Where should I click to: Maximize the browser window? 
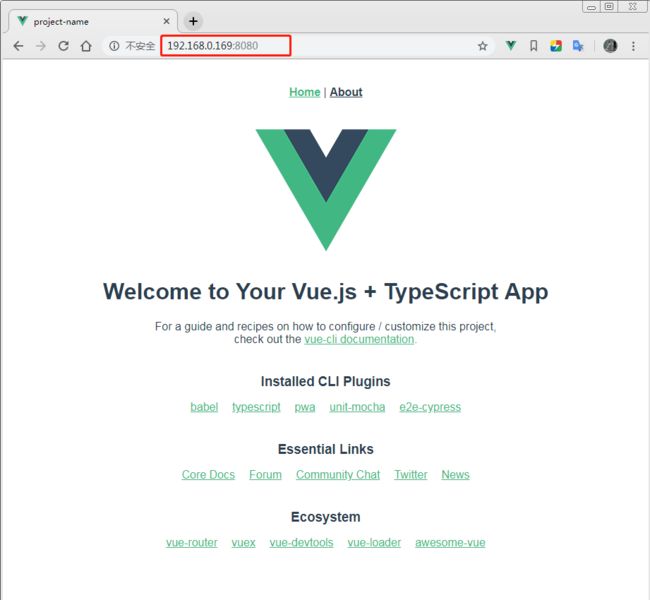[x=609, y=7]
